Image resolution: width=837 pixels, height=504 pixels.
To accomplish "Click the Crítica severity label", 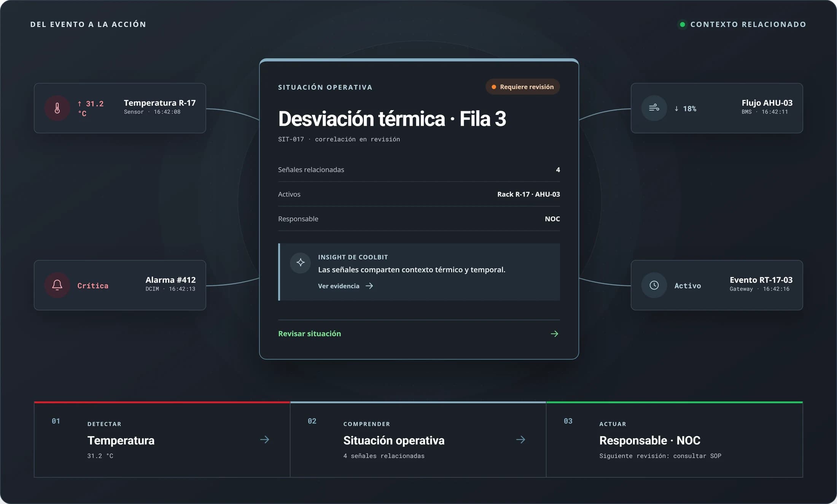I will pos(93,285).
